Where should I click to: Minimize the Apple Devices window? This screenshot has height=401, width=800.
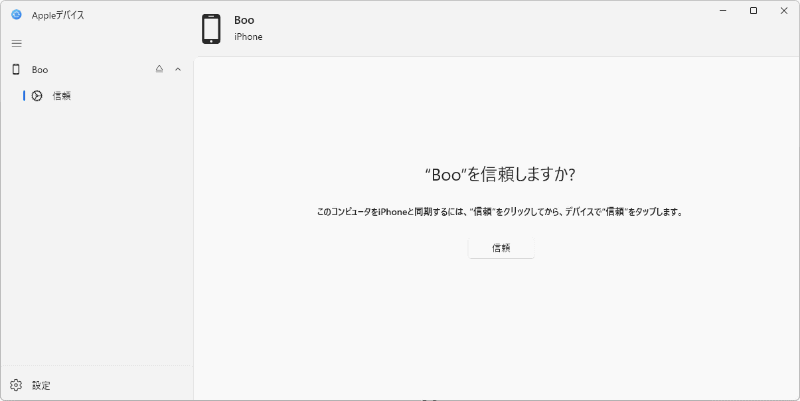(723, 11)
